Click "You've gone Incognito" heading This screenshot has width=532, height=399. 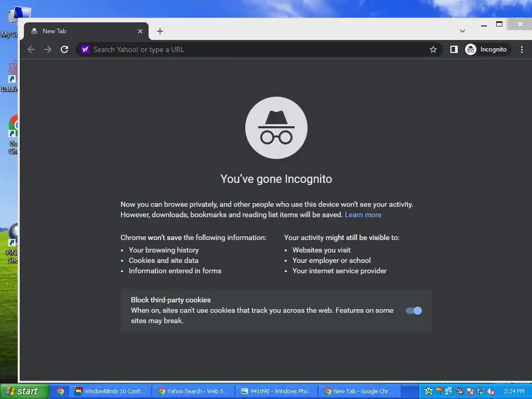[276, 179]
